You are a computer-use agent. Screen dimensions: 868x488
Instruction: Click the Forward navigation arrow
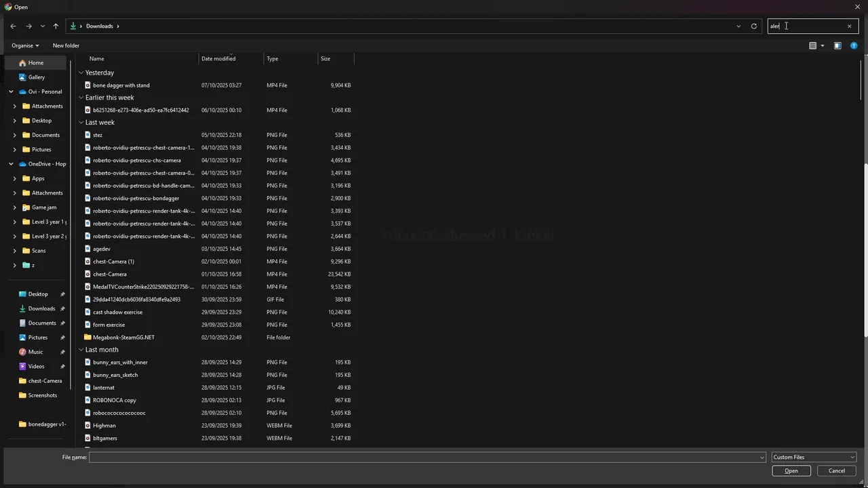[28, 26]
